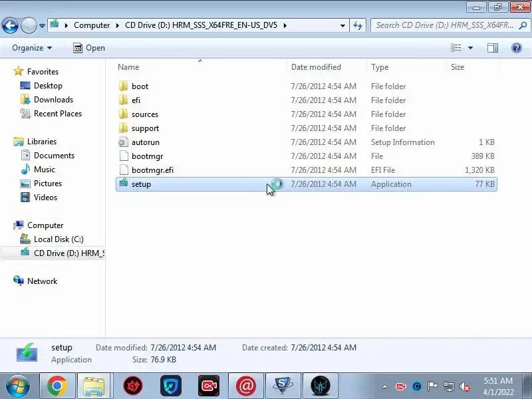The width and height of the screenshot is (532, 399).
Task: Select Computer in the address breadcrumb
Action: tap(92, 25)
